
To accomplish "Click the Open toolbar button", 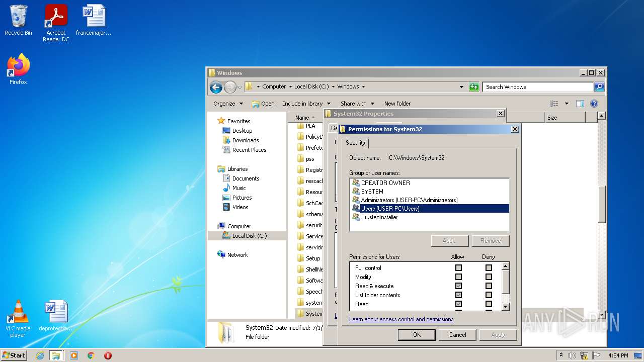I will 263,104.
